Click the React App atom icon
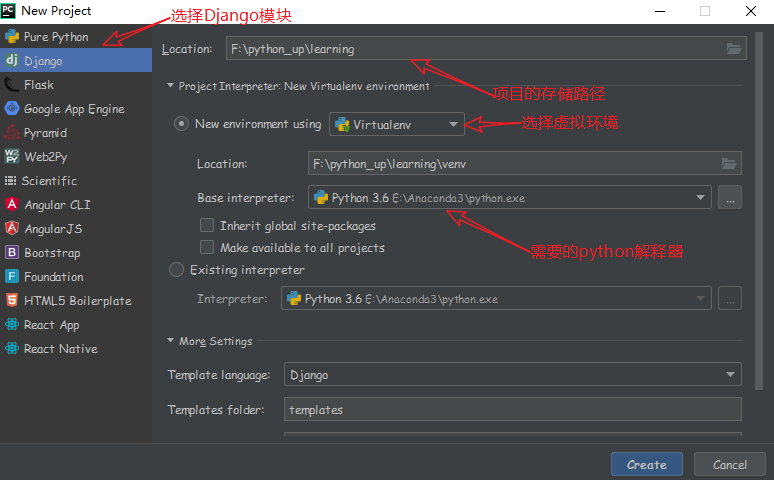The height and width of the screenshot is (480, 774). click(12, 324)
